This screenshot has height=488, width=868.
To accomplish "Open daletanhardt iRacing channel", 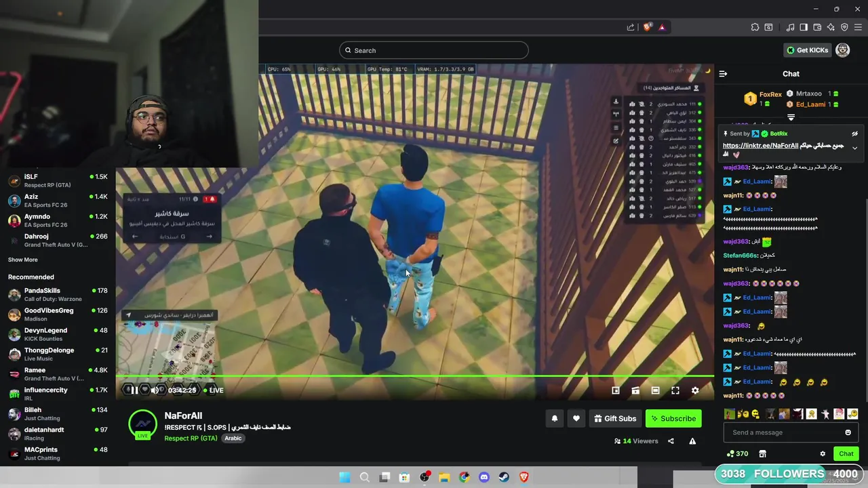I will point(58,434).
